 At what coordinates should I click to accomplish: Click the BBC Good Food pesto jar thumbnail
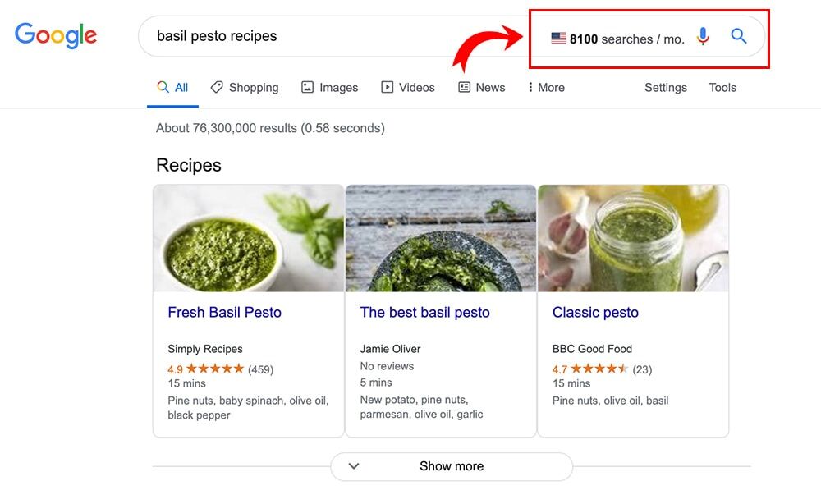point(633,238)
